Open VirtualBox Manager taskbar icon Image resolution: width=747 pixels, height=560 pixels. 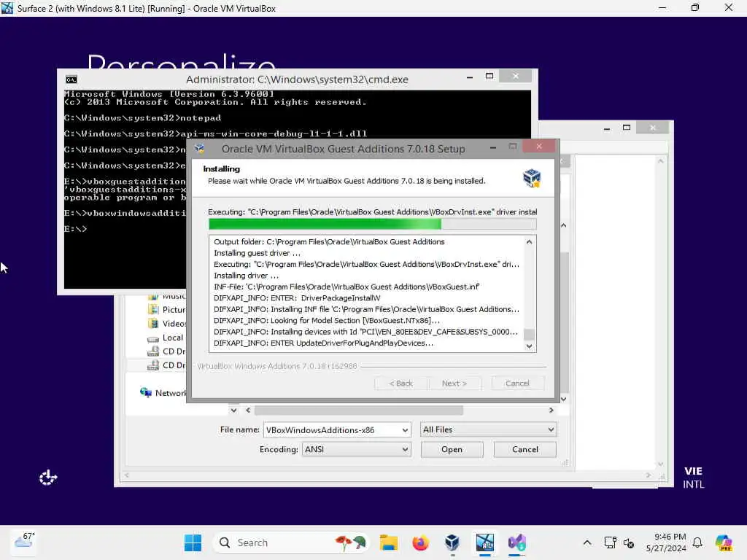click(x=452, y=542)
